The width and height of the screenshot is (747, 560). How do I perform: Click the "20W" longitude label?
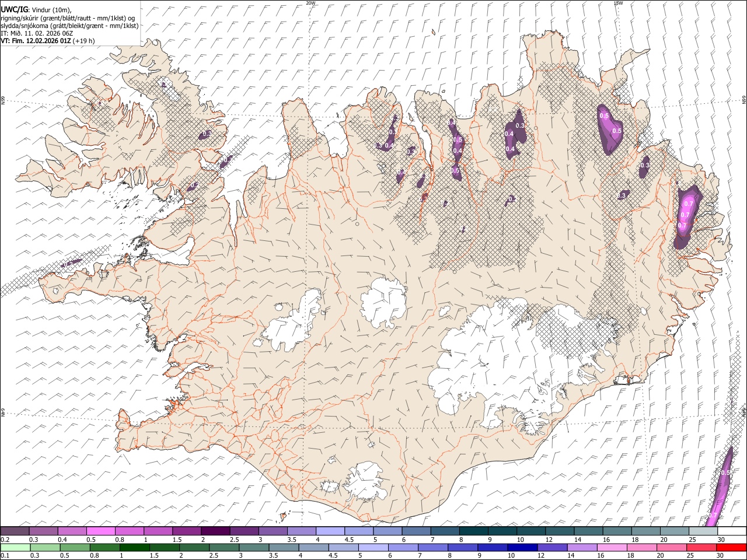310,3
